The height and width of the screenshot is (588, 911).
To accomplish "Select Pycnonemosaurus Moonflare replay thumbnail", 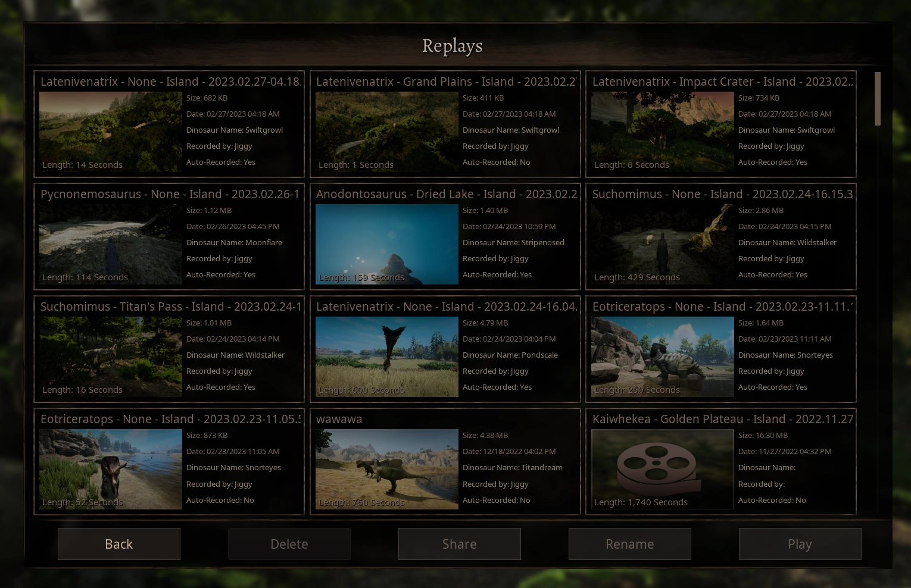I will tap(110, 244).
